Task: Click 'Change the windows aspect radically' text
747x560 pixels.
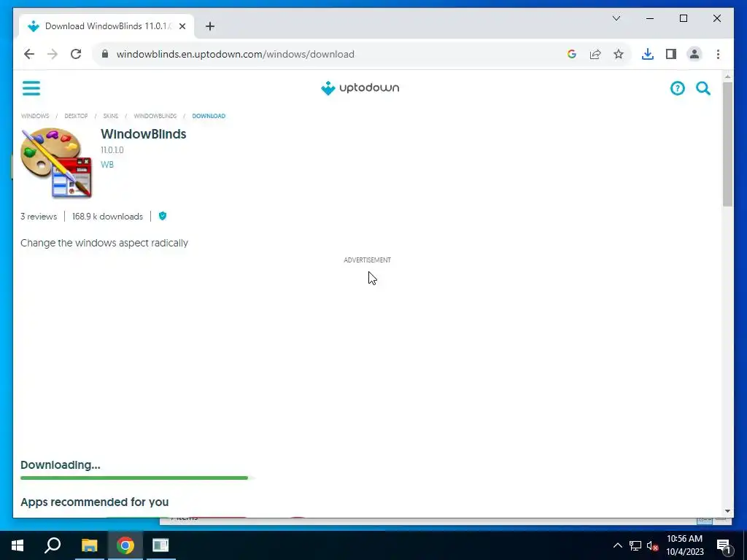Action: pyautogui.click(x=104, y=243)
